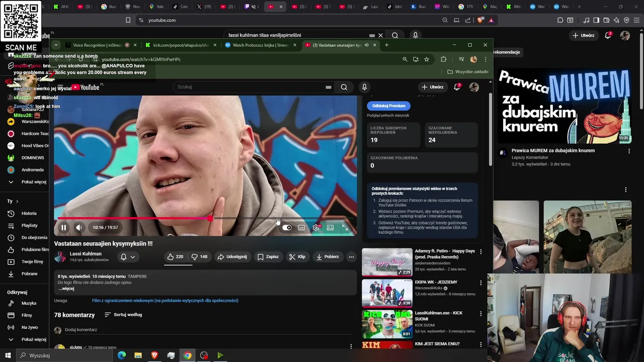Image resolution: width=644 pixels, height=362 pixels.
Task: Switch to the kick.com popout ahapulco tab
Action: pyautogui.click(x=181, y=45)
